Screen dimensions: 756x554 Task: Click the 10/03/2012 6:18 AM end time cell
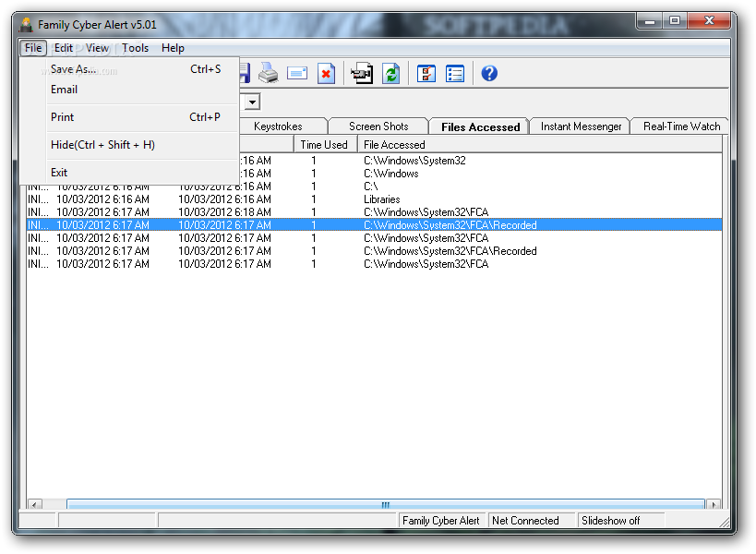(x=224, y=212)
